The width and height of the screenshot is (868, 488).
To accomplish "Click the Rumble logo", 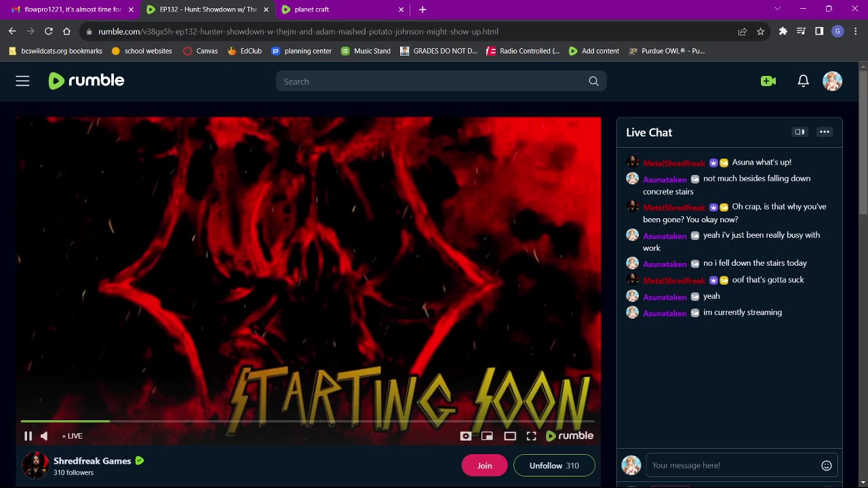I will [86, 81].
